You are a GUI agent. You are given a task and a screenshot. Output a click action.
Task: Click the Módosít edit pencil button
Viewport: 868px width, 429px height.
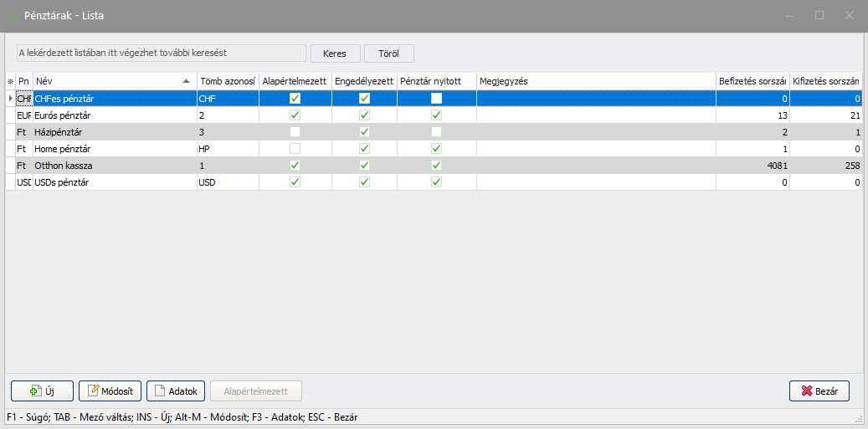110,391
